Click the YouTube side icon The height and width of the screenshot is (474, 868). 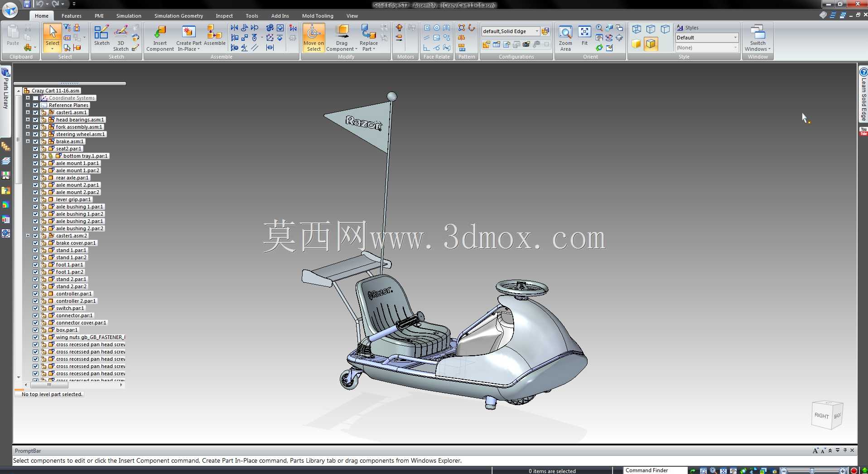863,131
